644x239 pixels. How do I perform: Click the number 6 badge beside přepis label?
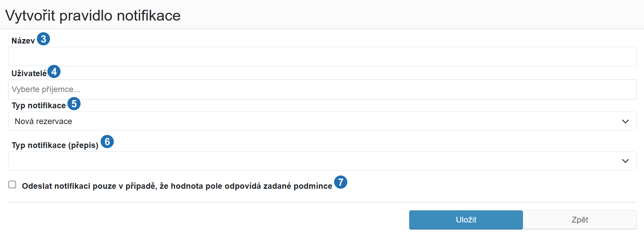pos(107,141)
